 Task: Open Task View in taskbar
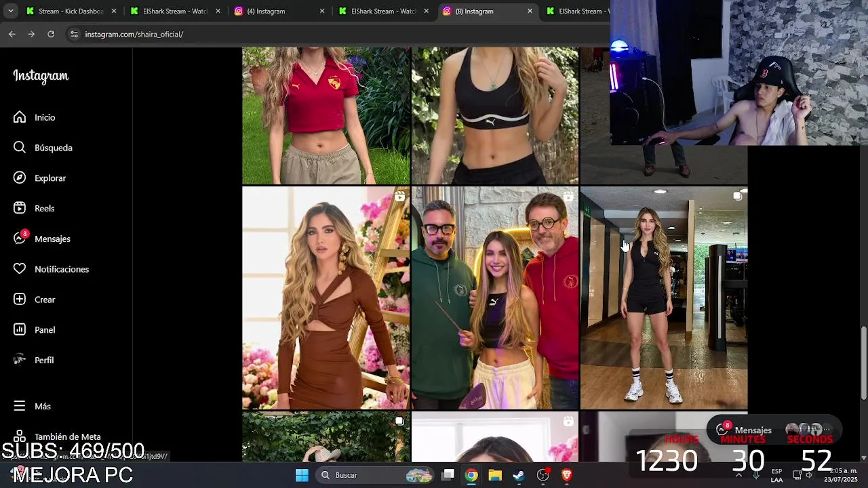click(448, 475)
